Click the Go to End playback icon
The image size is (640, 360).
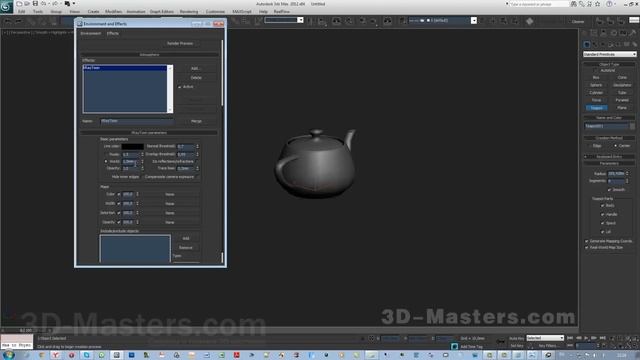coord(602,338)
